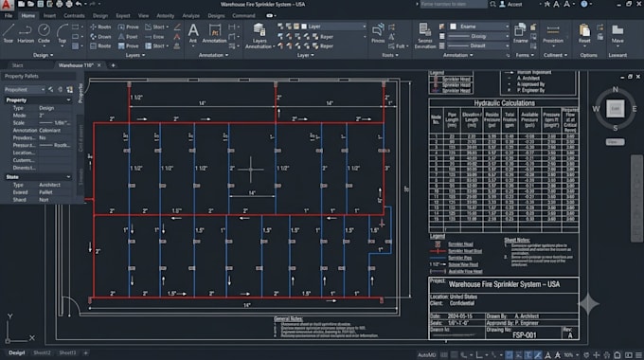Close the Warehouse 110" drawing tab
This screenshot has height=360, width=644.
tap(99, 65)
